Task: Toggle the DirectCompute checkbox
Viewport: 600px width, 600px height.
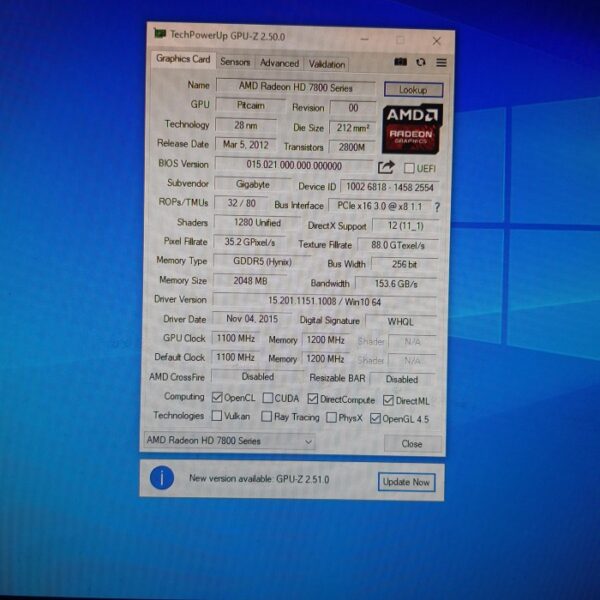Action: pos(313,399)
